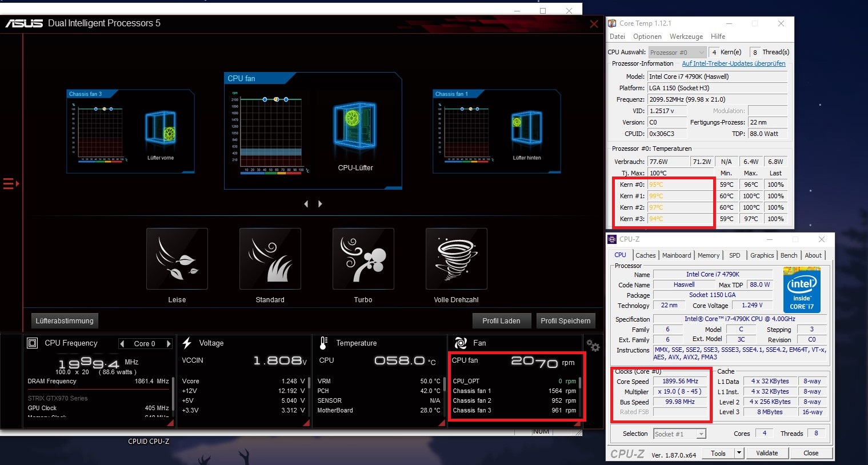Show next fan in carousel
This screenshot has height=465, width=868.
point(320,204)
